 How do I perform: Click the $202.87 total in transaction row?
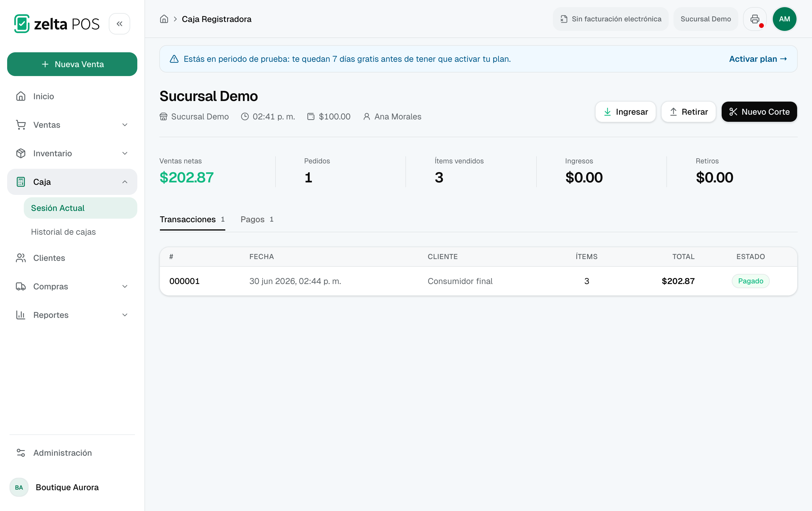click(x=678, y=281)
